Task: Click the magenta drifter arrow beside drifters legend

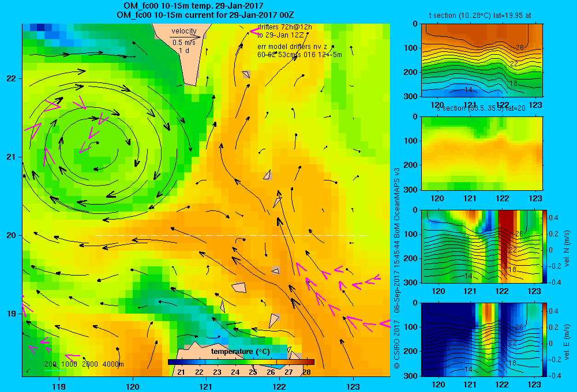Action: (x=255, y=31)
